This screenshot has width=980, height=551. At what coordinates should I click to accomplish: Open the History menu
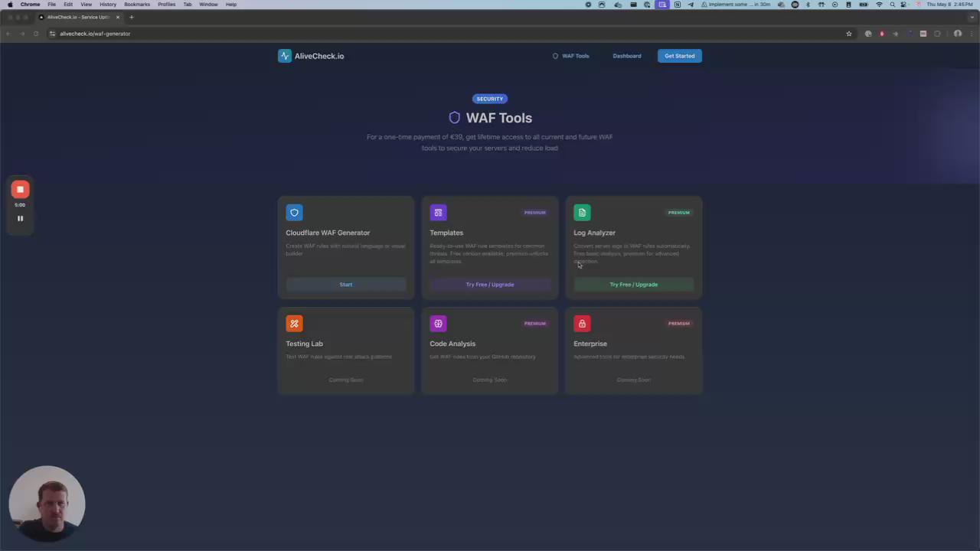[108, 5]
